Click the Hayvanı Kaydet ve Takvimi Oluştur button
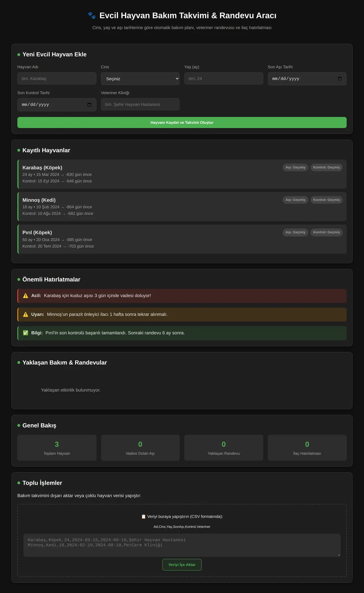Viewport: 364px width, 593px height. 182,123
